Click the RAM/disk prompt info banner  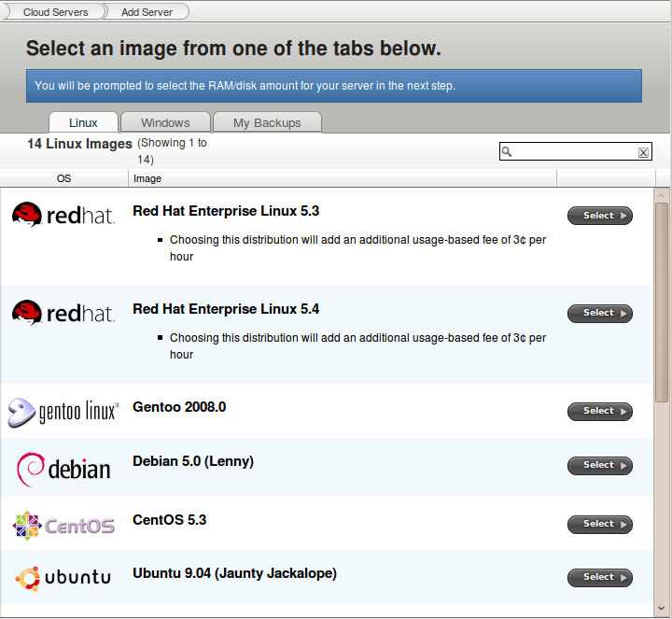[334, 86]
